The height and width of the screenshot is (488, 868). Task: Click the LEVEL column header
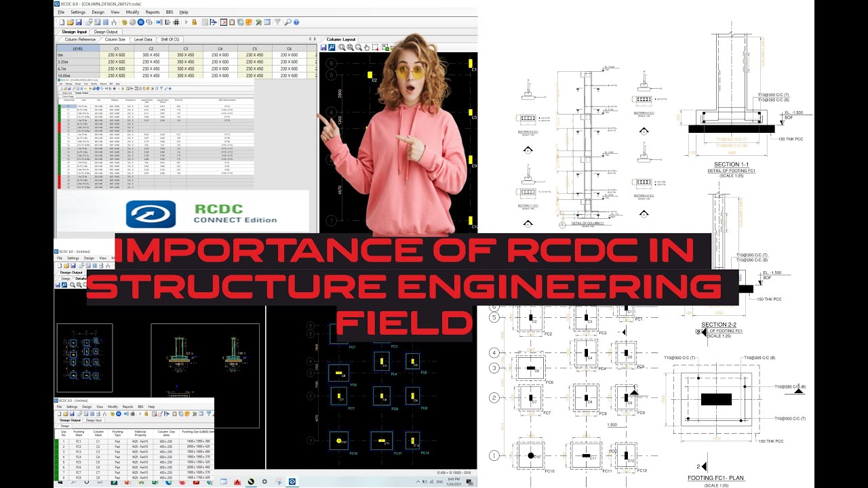point(78,49)
